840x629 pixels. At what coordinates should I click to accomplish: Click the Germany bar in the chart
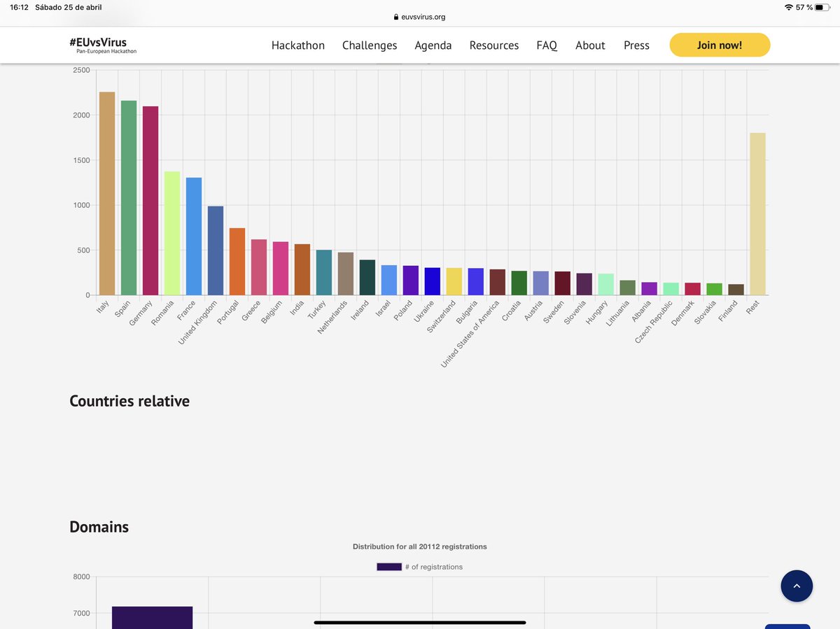(150, 201)
